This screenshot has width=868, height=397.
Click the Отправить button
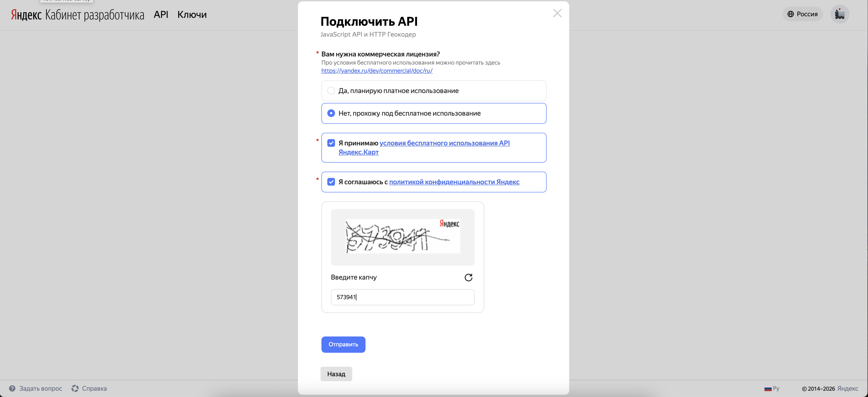[343, 344]
